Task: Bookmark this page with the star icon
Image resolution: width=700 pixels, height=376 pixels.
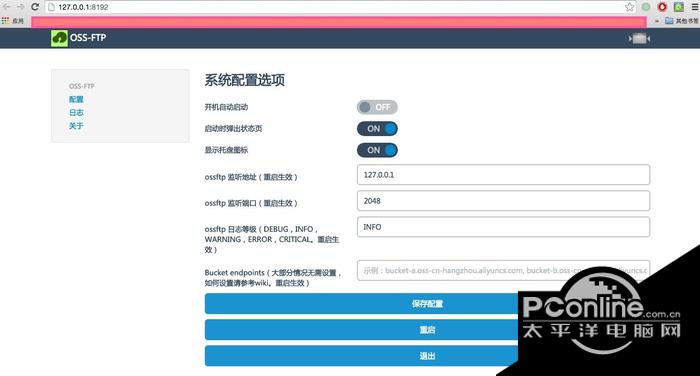Action: (629, 7)
